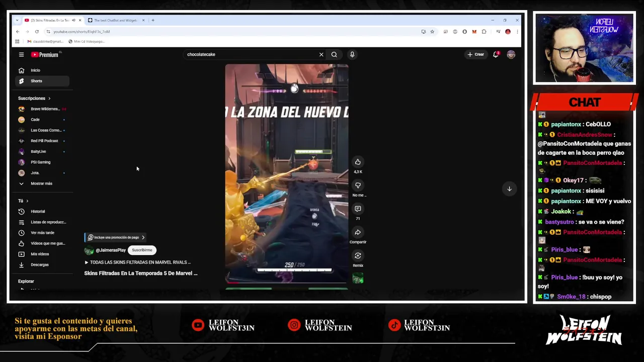Go back in the browser
The height and width of the screenshot is (362, 644).
tap(18, 32)
